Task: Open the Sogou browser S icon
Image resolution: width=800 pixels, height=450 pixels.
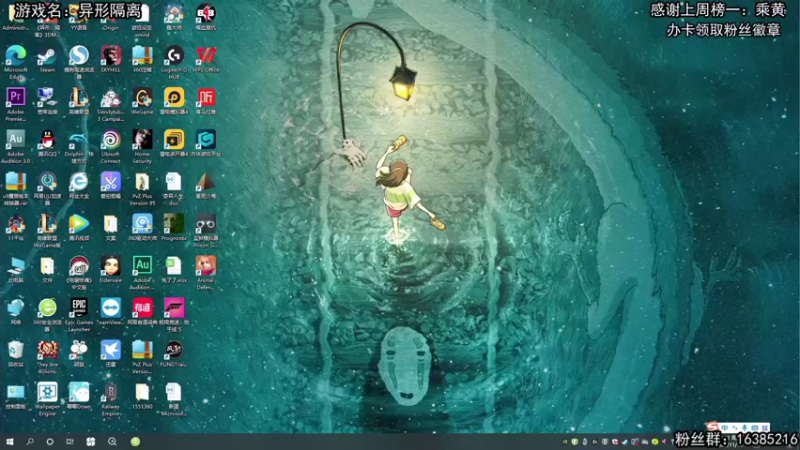Action: coord(79,55)
